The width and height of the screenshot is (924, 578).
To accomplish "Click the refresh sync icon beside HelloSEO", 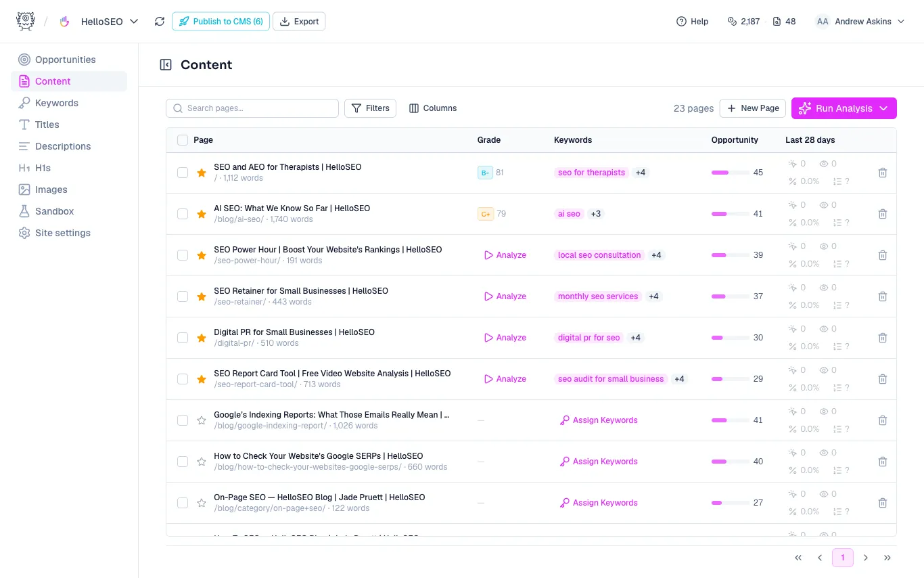I will [160, 22].
